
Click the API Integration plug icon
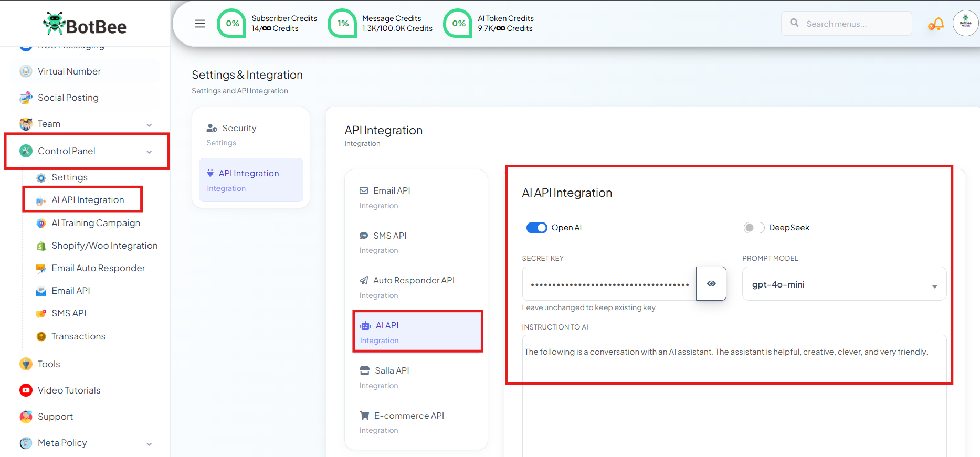pos(210,173)
